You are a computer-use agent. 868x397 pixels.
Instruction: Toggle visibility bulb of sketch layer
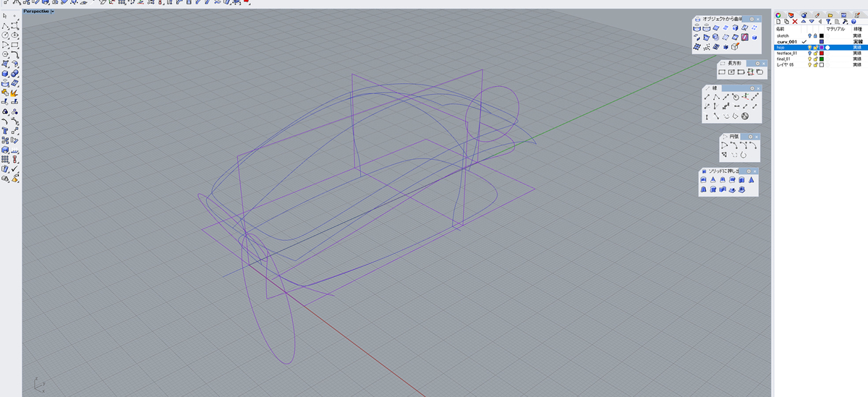809,35
